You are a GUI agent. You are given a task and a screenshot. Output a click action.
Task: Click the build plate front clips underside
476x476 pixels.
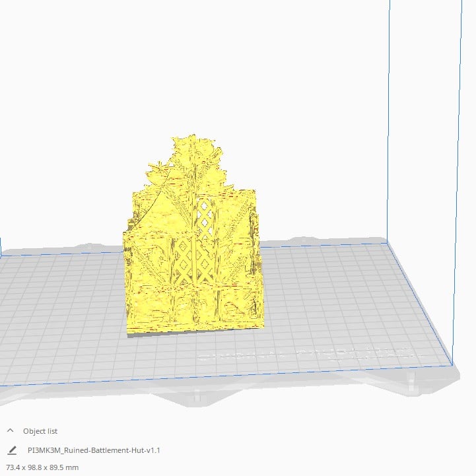(x=198, y=396)
